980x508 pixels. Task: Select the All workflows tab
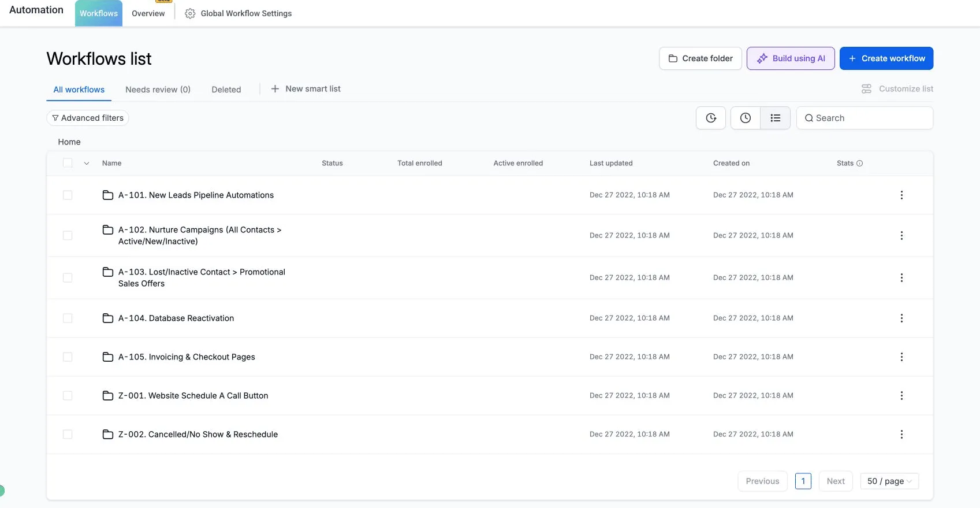(79, 90)
